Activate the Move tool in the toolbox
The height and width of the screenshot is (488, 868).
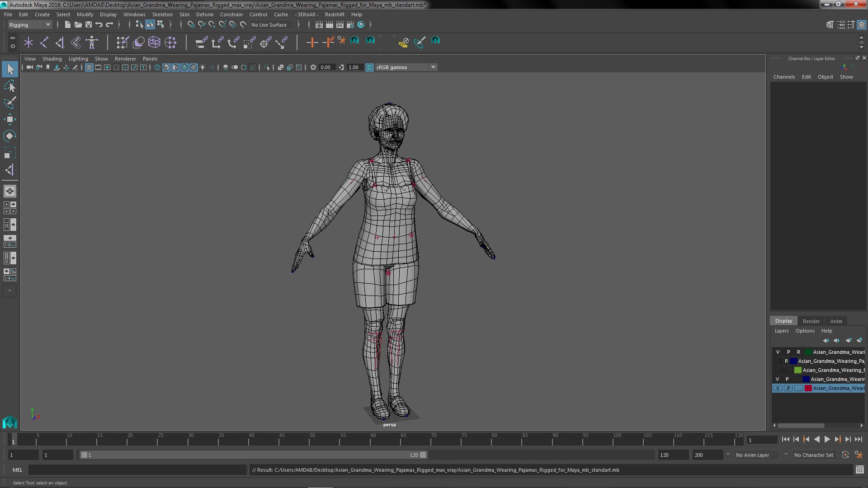(x=10, y=119)
